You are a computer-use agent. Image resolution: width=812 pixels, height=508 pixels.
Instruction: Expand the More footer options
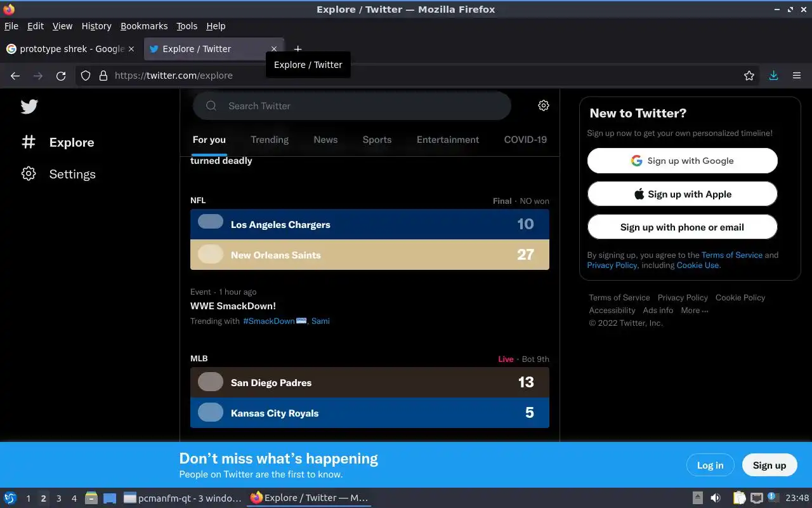tap(695, 310)
